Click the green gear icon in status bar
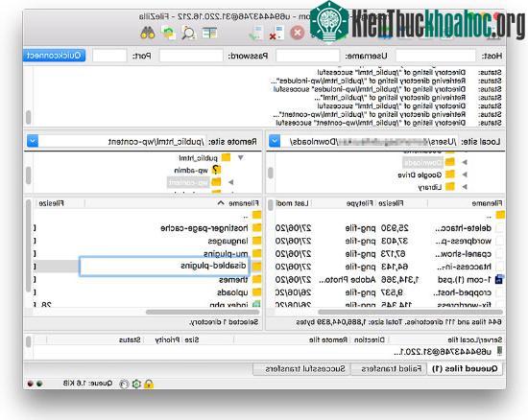 pos(136,384)
